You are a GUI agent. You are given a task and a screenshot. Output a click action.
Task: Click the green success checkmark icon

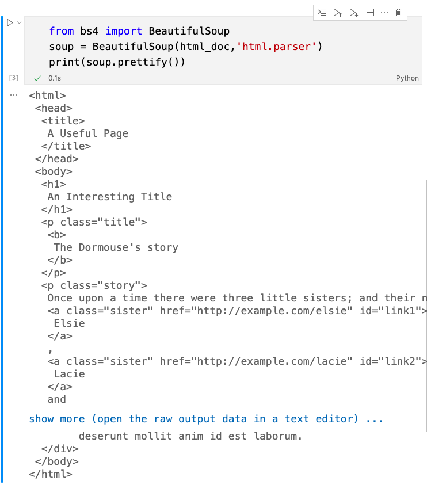click(x=37, y=78)
